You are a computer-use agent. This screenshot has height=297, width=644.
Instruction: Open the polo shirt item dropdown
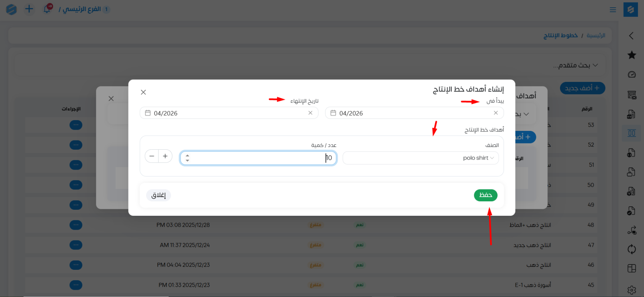[421, 158]
